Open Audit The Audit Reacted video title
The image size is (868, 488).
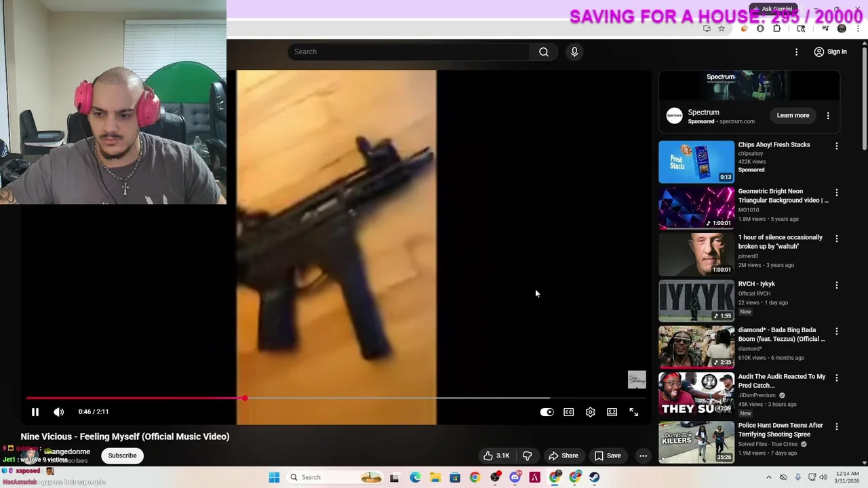(x=782, y=381)
